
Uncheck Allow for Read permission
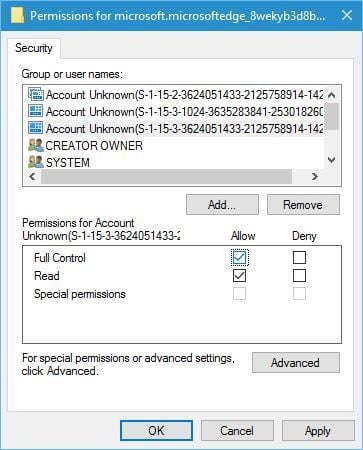239,276
